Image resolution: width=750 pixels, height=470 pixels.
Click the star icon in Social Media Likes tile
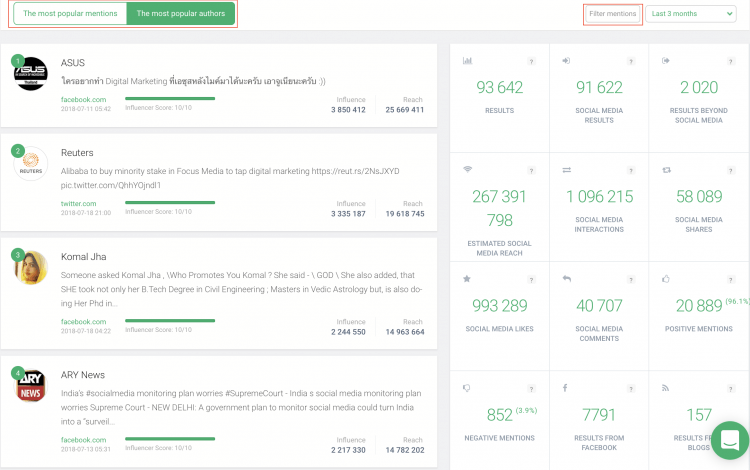tap(467, 279)
